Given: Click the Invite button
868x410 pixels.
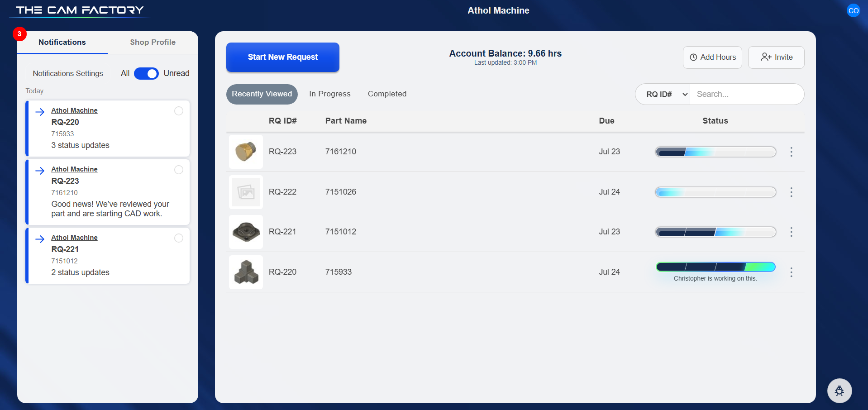Looking at the screenshot, I should [x=776, y=57].
